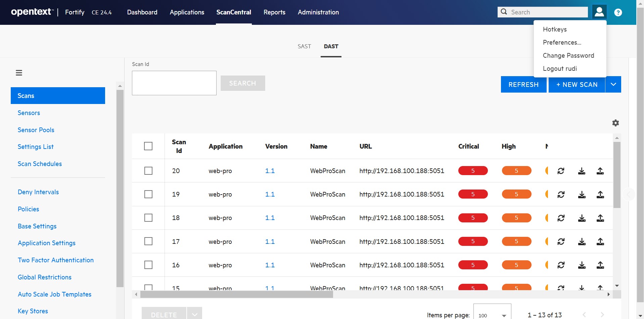Choose Change Password from user menu
This screenshot has height=319, width=644.
[x=568, y=56]
